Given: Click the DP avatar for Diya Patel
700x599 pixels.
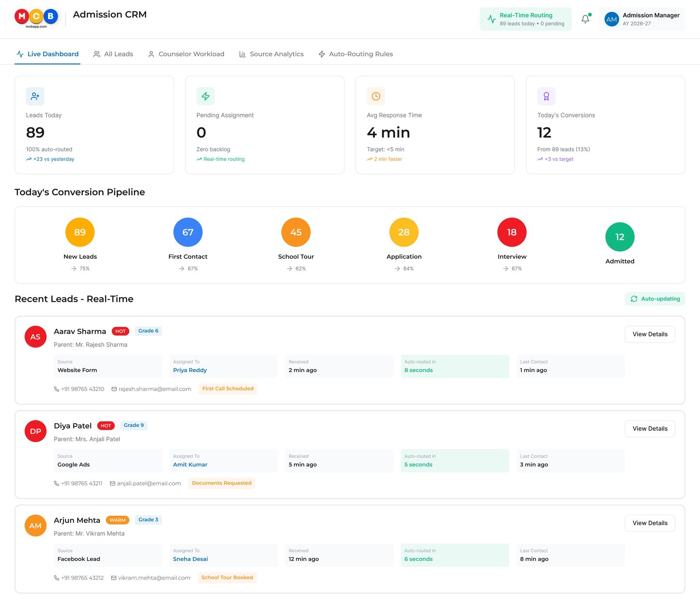Looking at the screenshot, I should 35,431.
